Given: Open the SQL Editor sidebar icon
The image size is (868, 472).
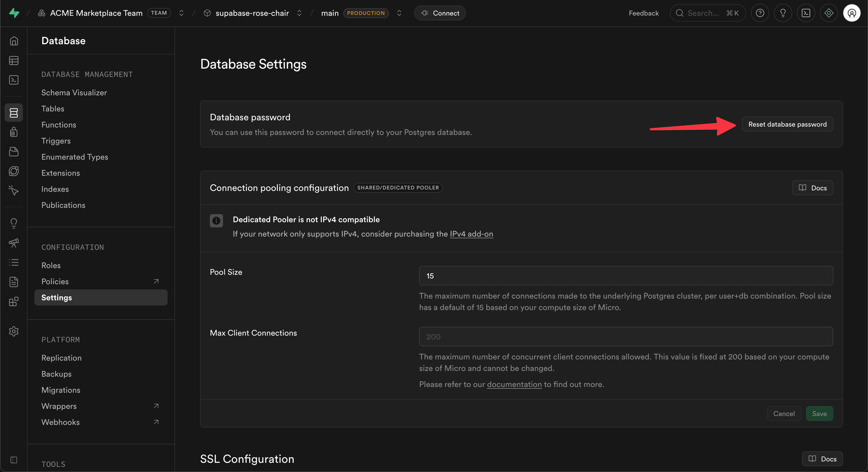Looking at the screenshot, I should pyautogui.click(x=14, y=80).
